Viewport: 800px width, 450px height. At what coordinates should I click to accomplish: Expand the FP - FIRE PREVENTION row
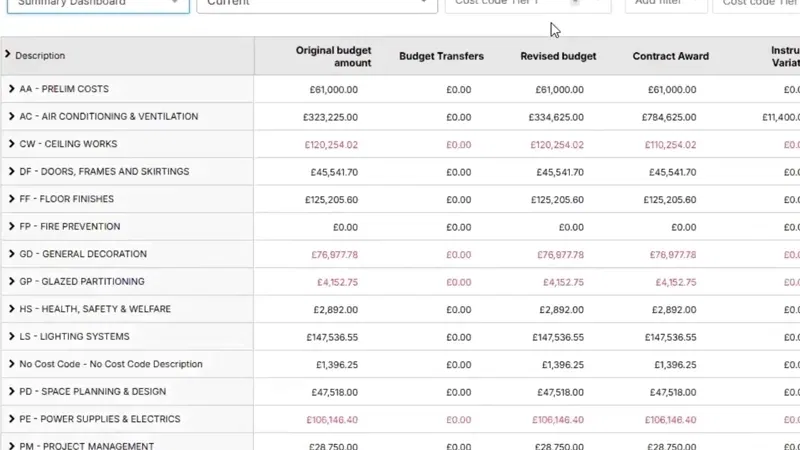point(11,227)
